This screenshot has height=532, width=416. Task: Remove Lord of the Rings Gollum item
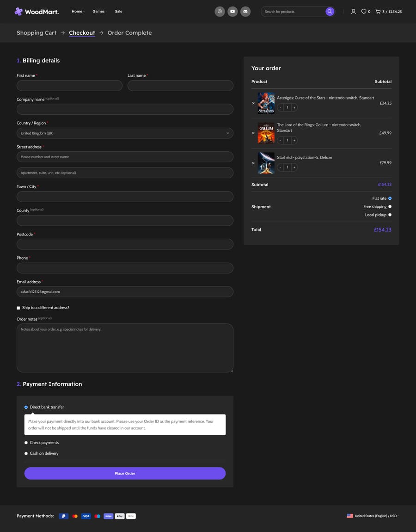(253, 133)
